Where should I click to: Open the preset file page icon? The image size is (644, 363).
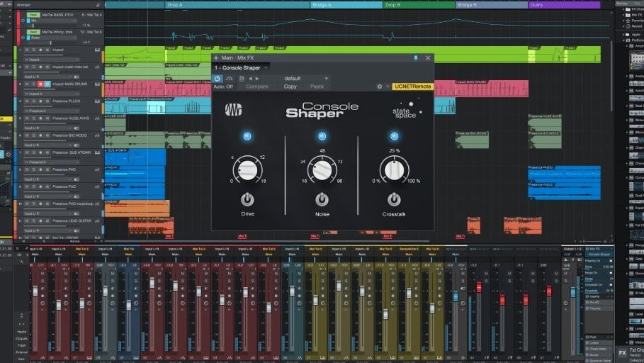coord(242,79)
